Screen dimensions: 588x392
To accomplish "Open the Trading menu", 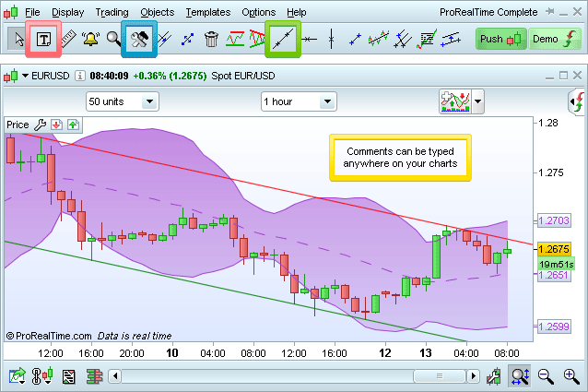I will (112, 13).
